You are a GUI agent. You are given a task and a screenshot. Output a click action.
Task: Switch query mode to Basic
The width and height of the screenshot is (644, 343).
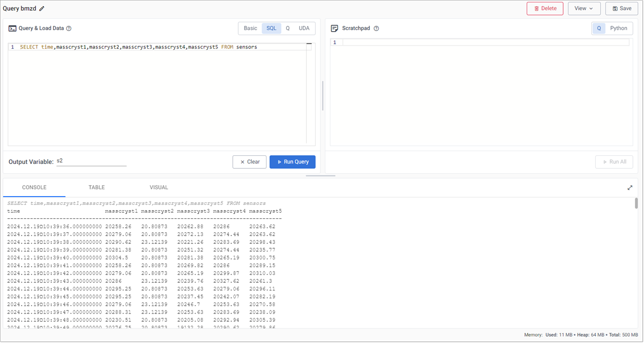[x=250, y=28]
